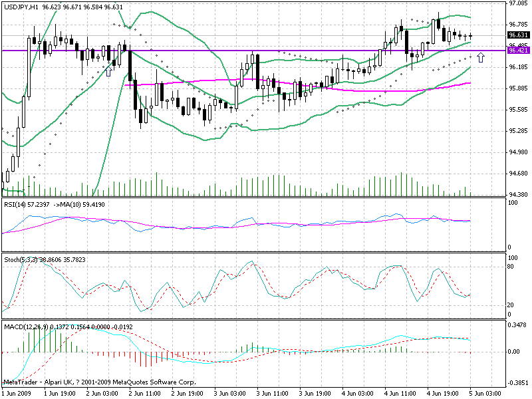Click the 3 Jun 19:00 time label
The image size is (532, 399).
pos(315,394)
